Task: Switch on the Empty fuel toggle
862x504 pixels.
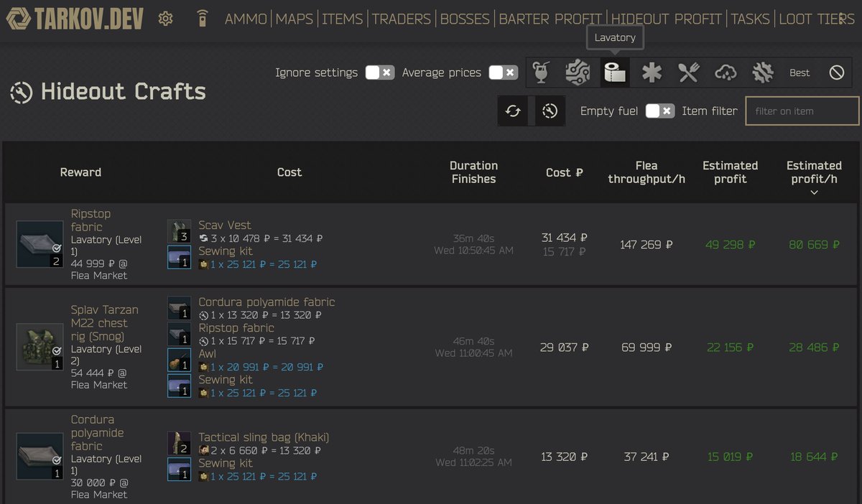Action: tap(659, 111)
